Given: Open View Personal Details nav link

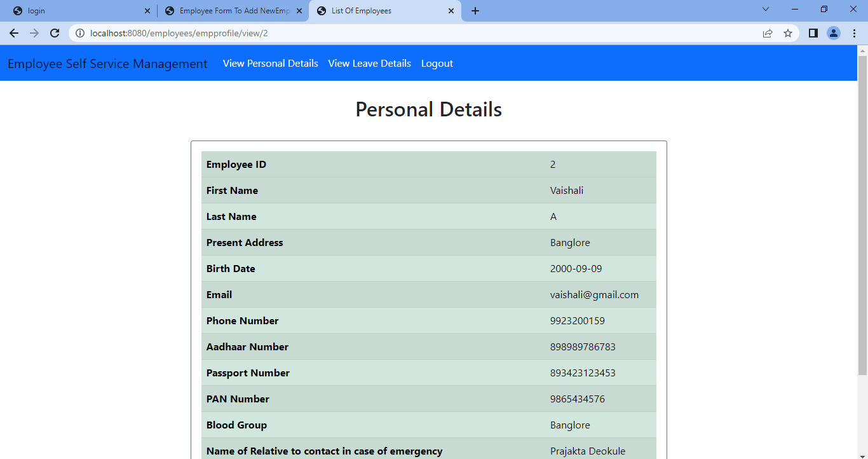Looking at the screenshot, I should [271, 64].
